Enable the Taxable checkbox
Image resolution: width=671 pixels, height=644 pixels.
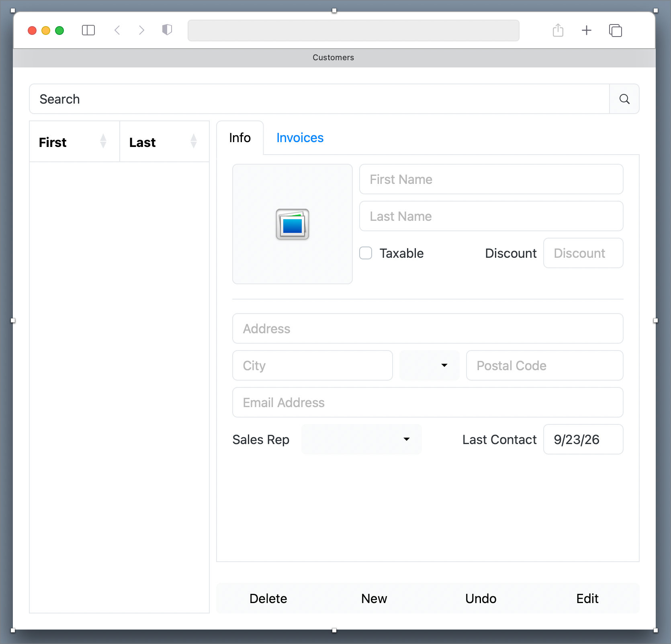366,253
